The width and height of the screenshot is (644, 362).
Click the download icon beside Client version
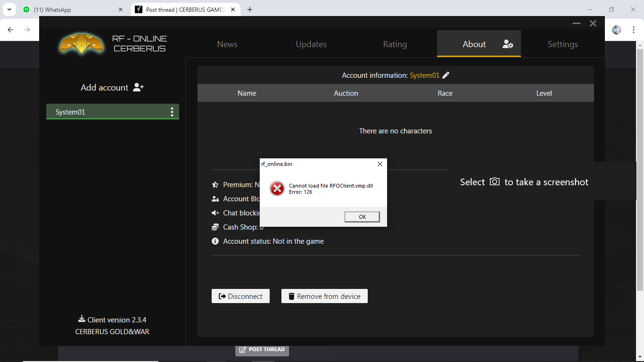(82, 319)
